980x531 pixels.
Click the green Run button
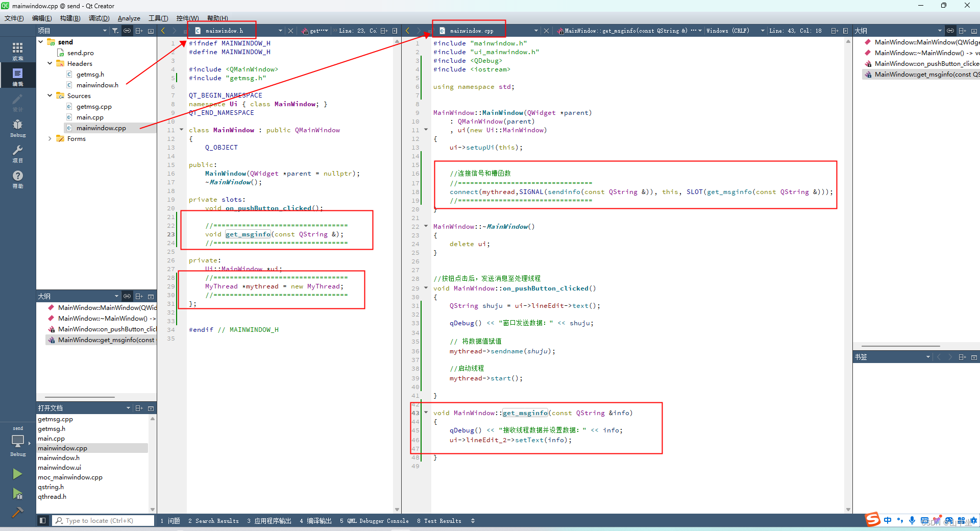pyautogui.click(x=17, y=474)
